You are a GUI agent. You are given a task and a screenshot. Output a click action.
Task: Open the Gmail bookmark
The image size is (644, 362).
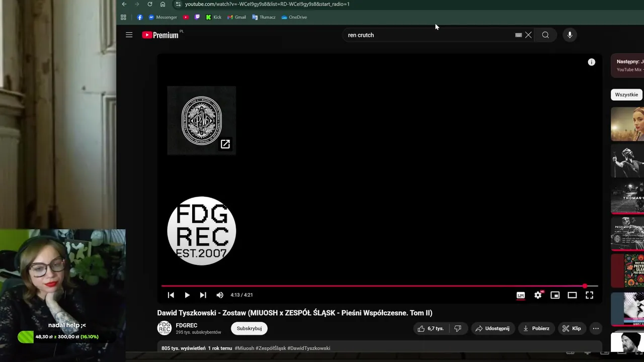pos(236,17)
